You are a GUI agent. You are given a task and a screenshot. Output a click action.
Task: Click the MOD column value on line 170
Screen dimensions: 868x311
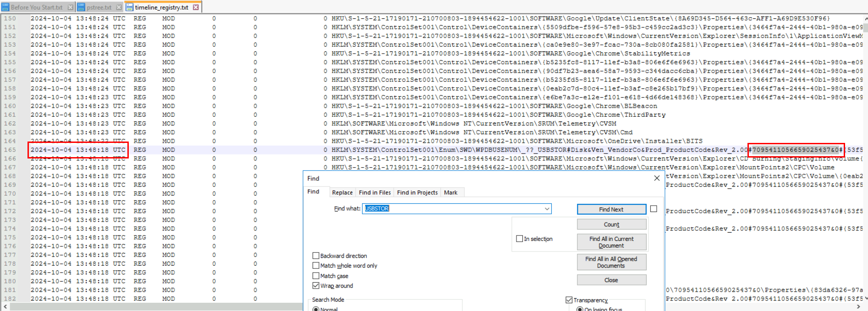[x=168, y=193]
